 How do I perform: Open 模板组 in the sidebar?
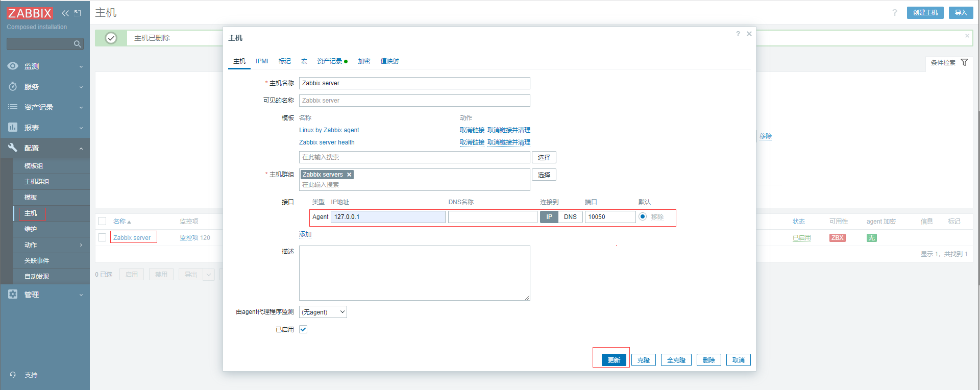pos(34,166)
